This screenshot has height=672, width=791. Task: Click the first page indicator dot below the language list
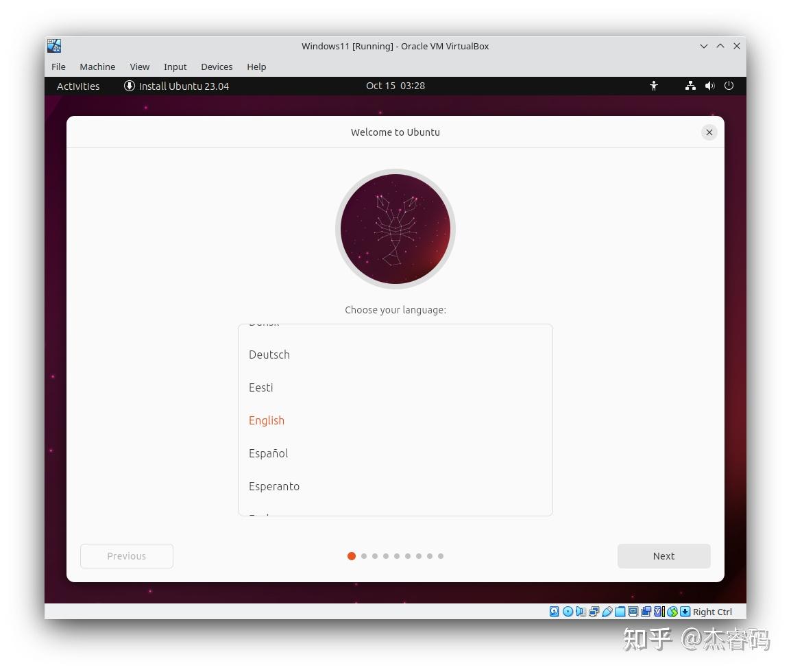(352, 556)
